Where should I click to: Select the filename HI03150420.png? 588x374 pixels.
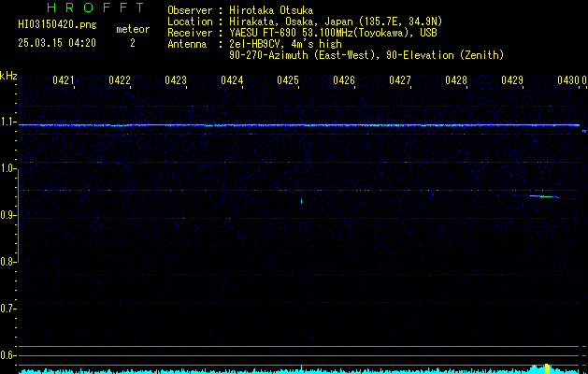click(x=57, y=24)
